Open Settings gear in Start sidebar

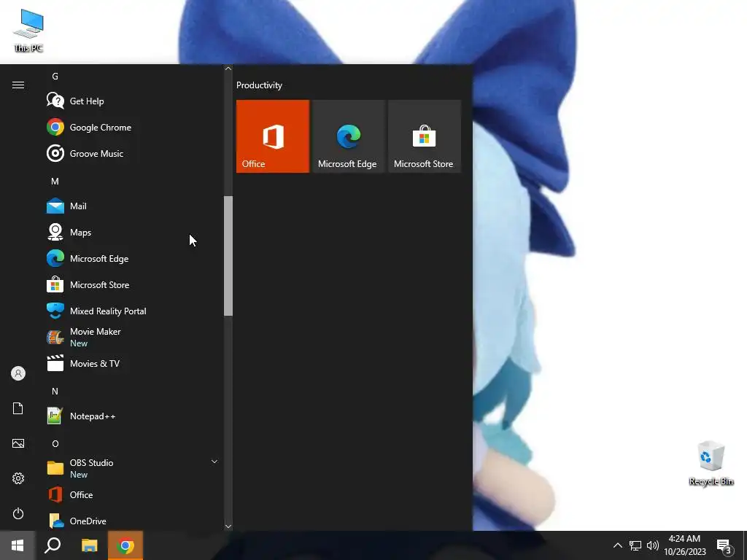pos(18,478)
